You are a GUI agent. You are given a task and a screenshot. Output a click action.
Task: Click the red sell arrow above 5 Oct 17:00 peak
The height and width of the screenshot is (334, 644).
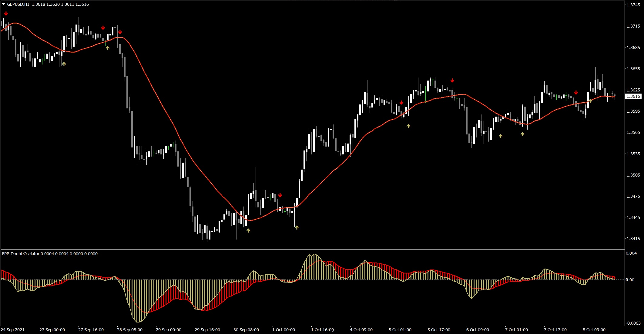point(452,81)
